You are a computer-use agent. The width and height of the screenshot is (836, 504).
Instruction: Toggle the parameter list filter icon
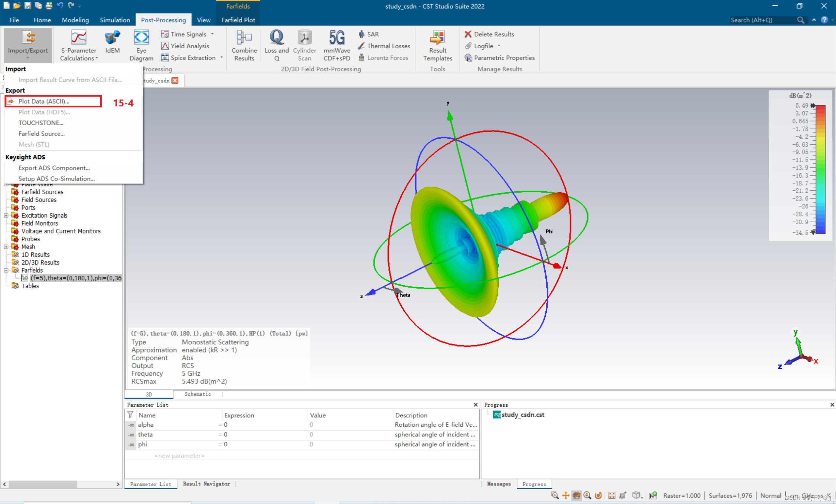pyautogui.click(x=130, y=415)
